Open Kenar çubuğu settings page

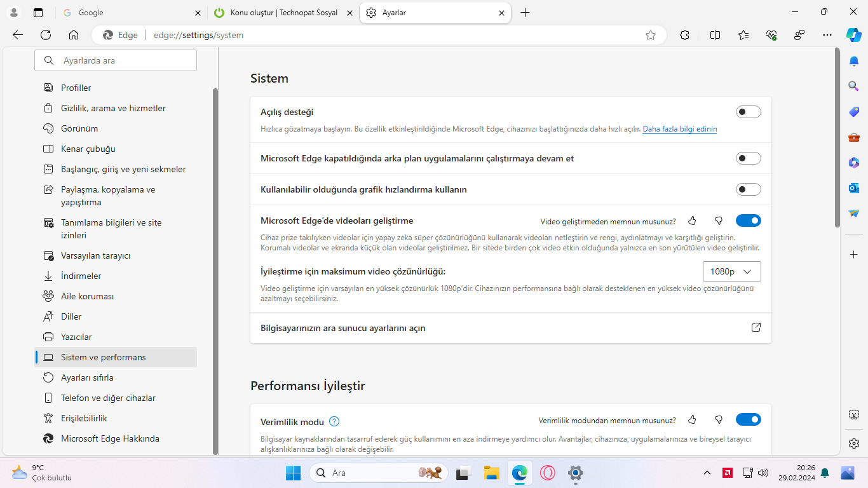click(x=116, y=149)
